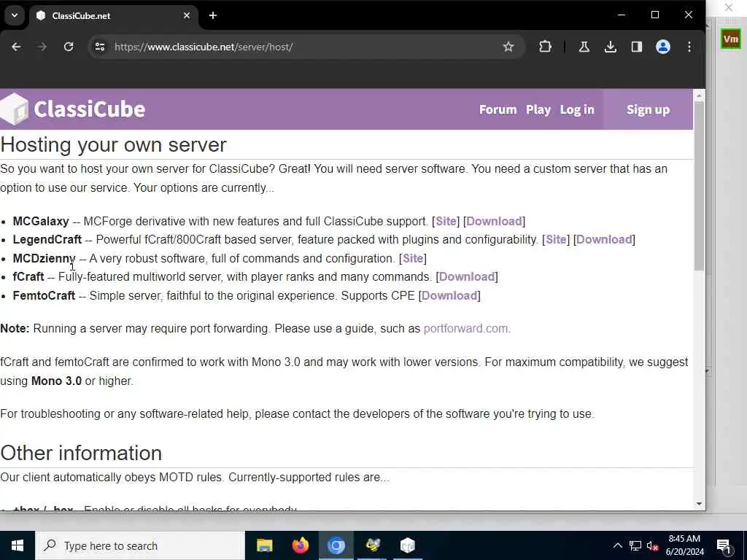The height and width of the screenshot is (560, 747).
Task: Click the Other information heading
Action: pyautogui.click(x=81, y=453)
